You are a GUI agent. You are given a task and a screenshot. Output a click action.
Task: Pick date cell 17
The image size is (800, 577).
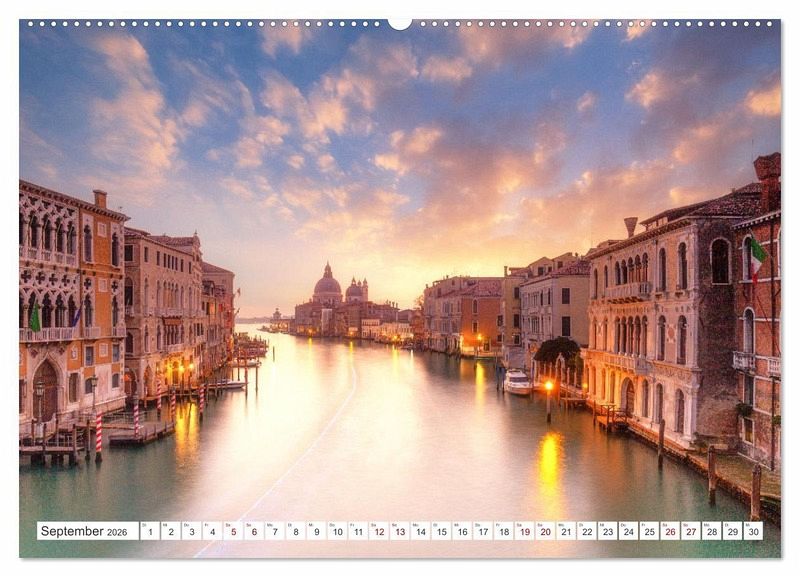tap(483, 531)
